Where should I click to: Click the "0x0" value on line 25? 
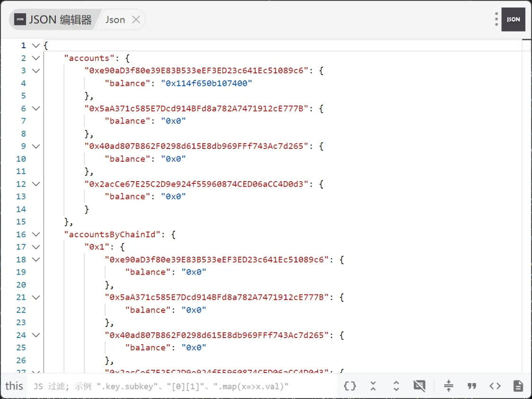point(194,348)
